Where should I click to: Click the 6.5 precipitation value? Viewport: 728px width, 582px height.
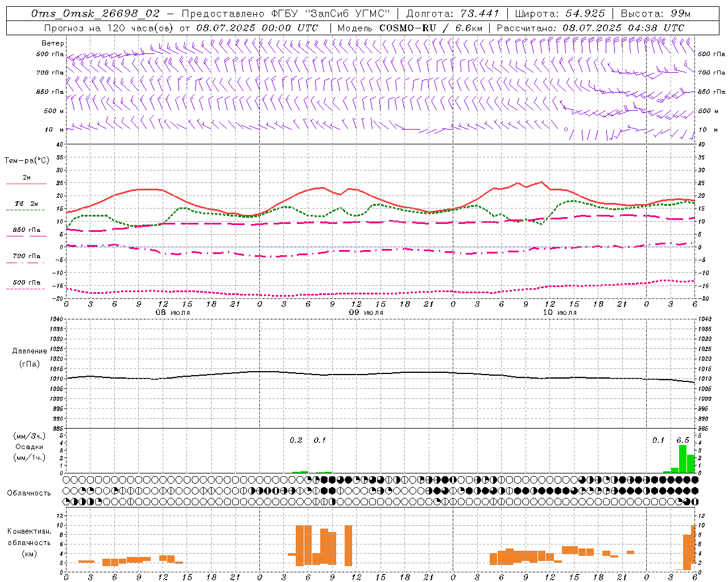(x=682, y=440)
